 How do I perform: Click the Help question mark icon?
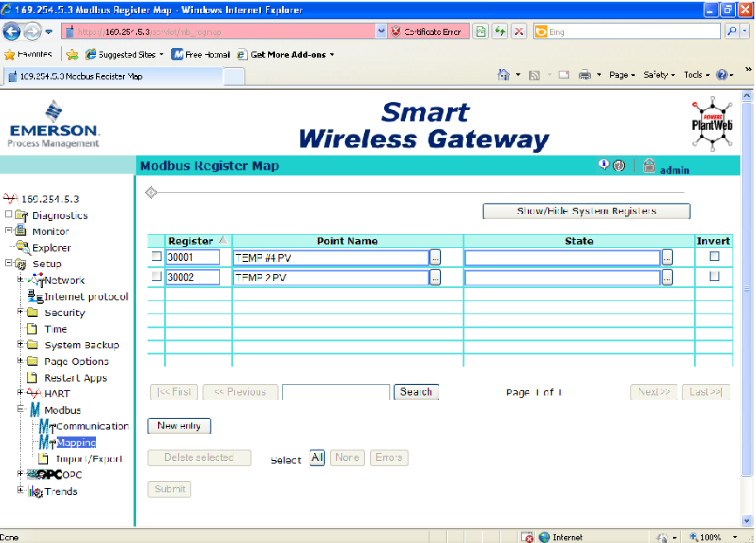pyautogui.click(x=721, y=75)
